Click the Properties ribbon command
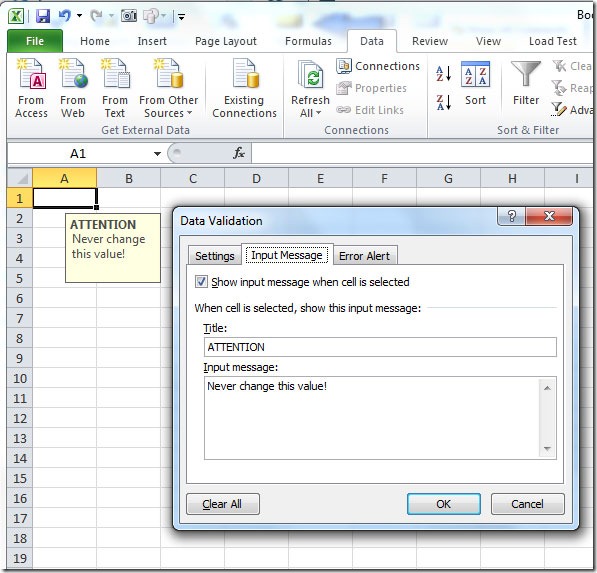This screenshot has height=573, width=597. pyautogui.click(x=371, y=88)
